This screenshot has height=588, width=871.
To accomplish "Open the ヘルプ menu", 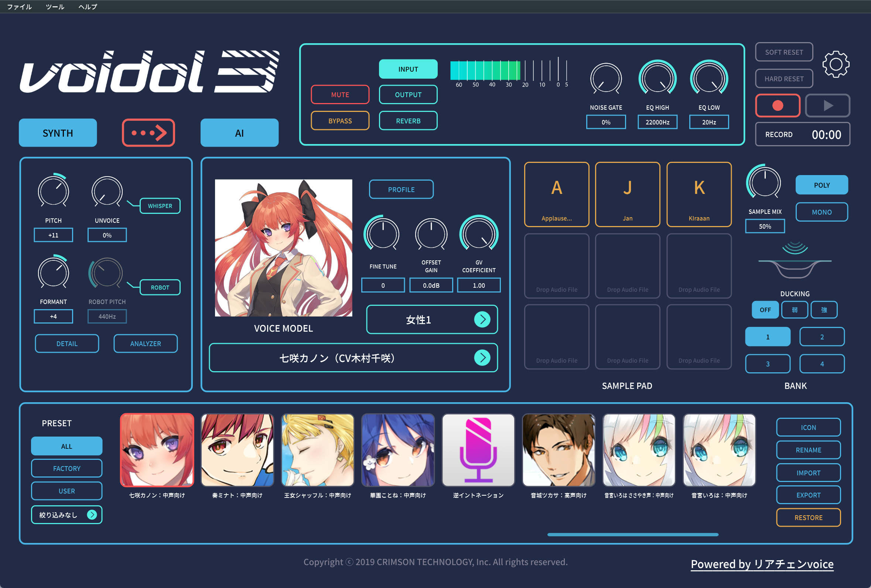I will point(88,7).
